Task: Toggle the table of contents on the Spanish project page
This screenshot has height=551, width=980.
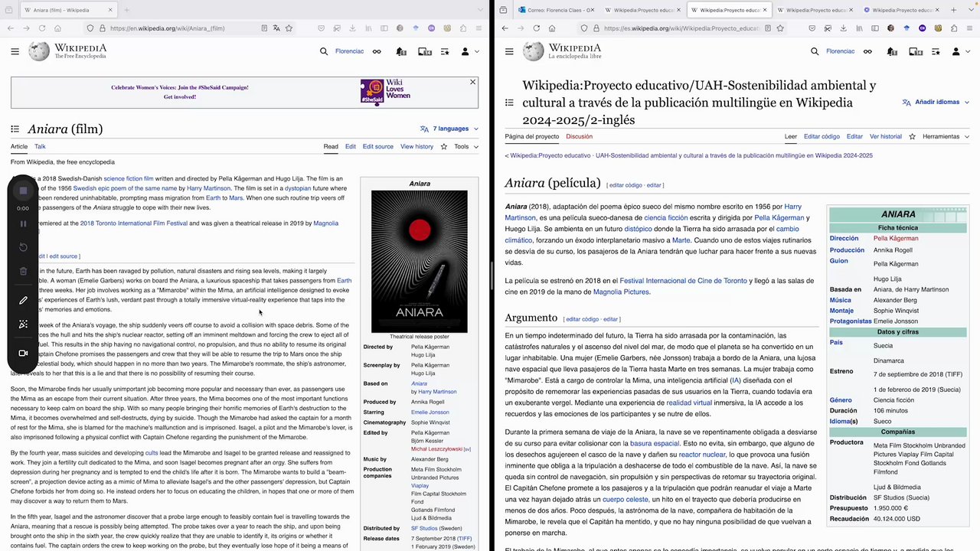Action: (509, 103)
